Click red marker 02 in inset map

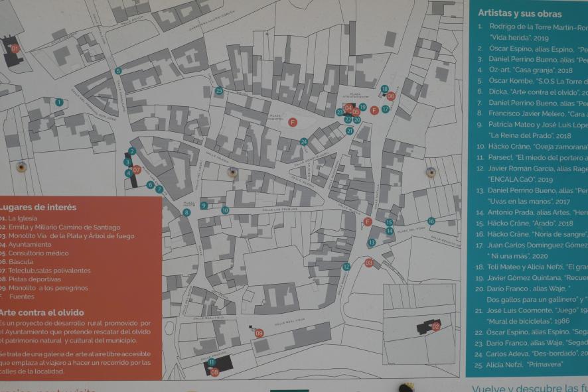pos(436,326)
